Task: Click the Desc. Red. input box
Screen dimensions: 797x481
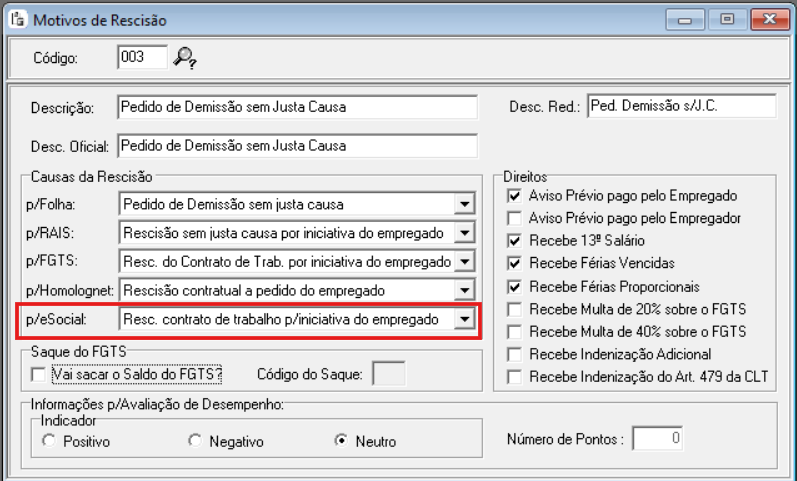Action: (x=680, y=105)
